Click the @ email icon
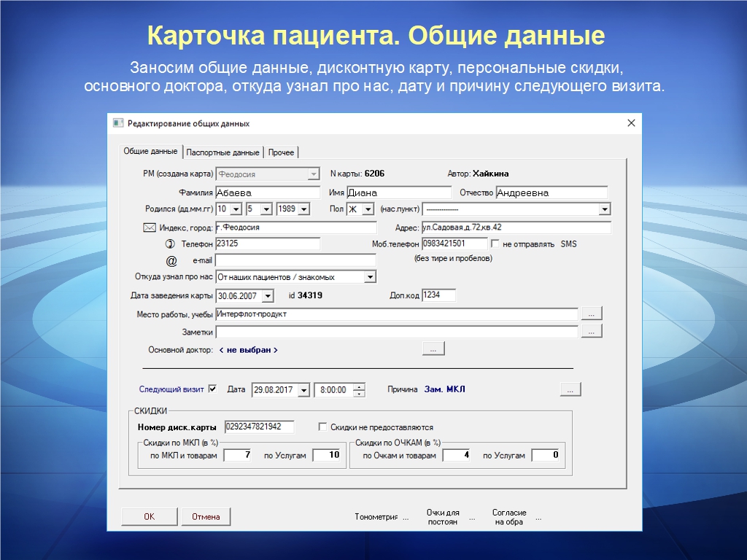 [x=171, y=260]
